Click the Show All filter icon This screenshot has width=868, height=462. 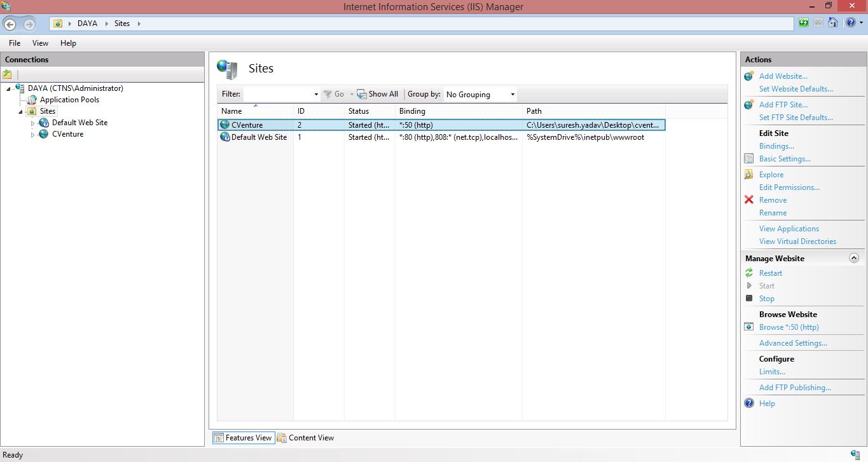click(x=362, y=94)
